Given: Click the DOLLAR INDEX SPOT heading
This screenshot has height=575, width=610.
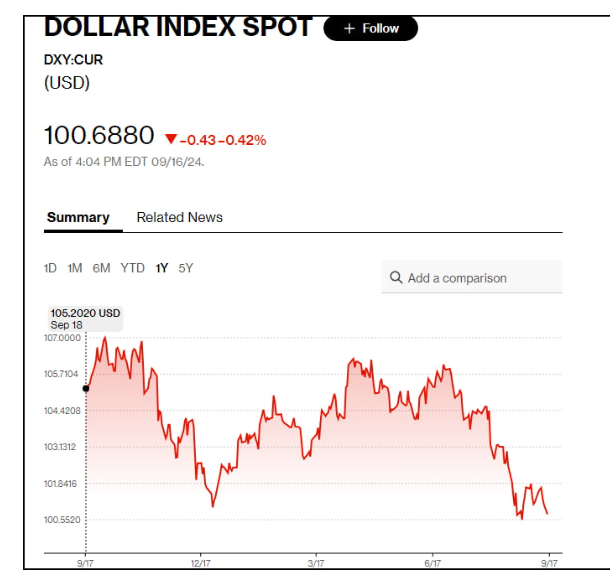Looking at the screenshot, I should tap(178, 27).
